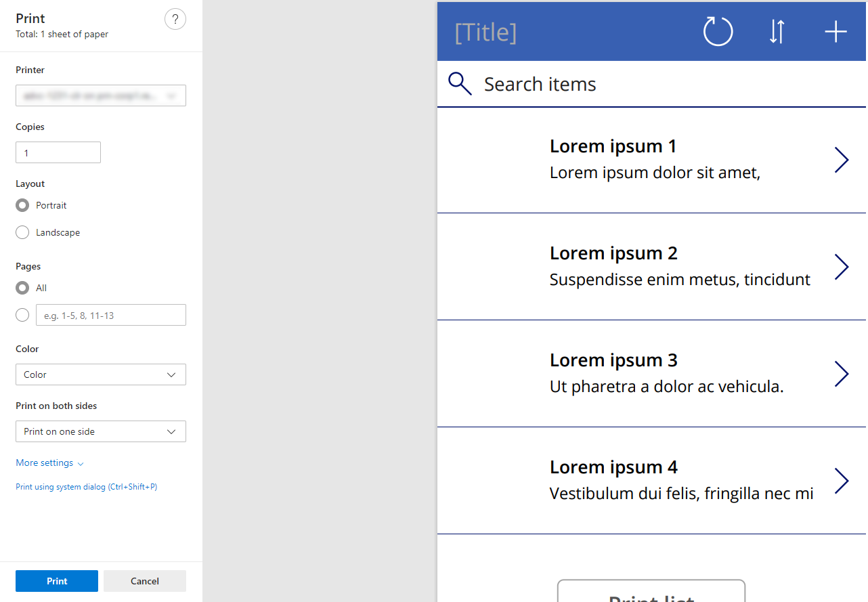
Task: Click the sort icon in the title bar
Action: [x=777, y=31]
